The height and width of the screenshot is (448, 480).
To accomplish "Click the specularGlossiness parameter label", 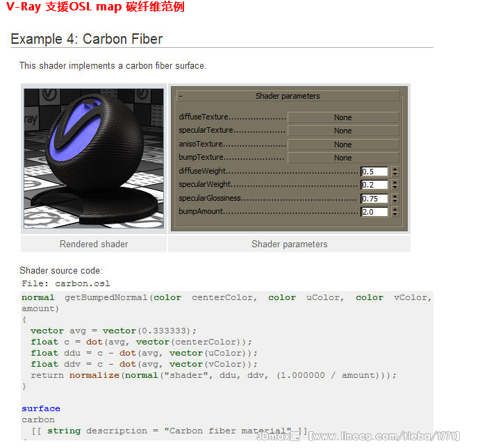I will tap(210, 198).
